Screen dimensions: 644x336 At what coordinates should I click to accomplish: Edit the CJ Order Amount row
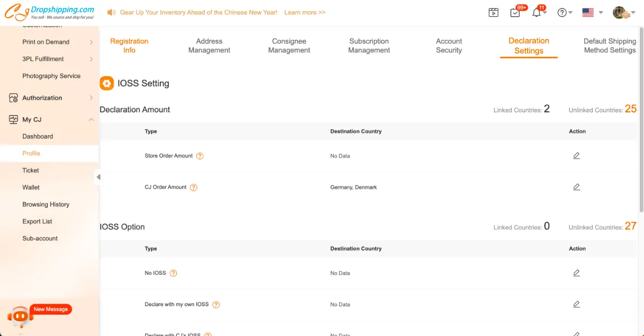point(576,187)
